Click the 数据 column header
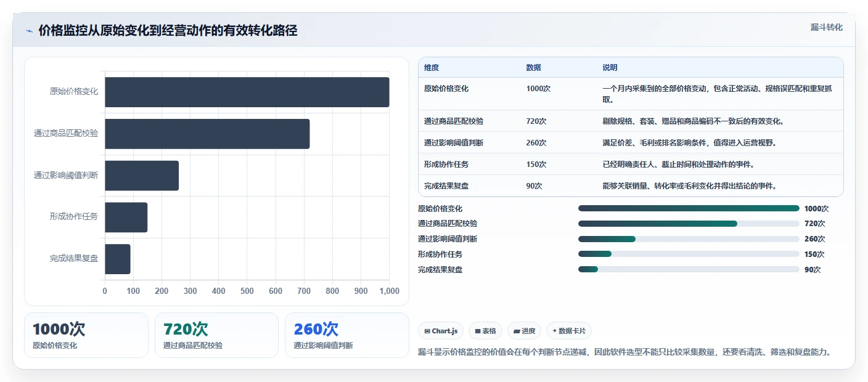 click(533, 68)
